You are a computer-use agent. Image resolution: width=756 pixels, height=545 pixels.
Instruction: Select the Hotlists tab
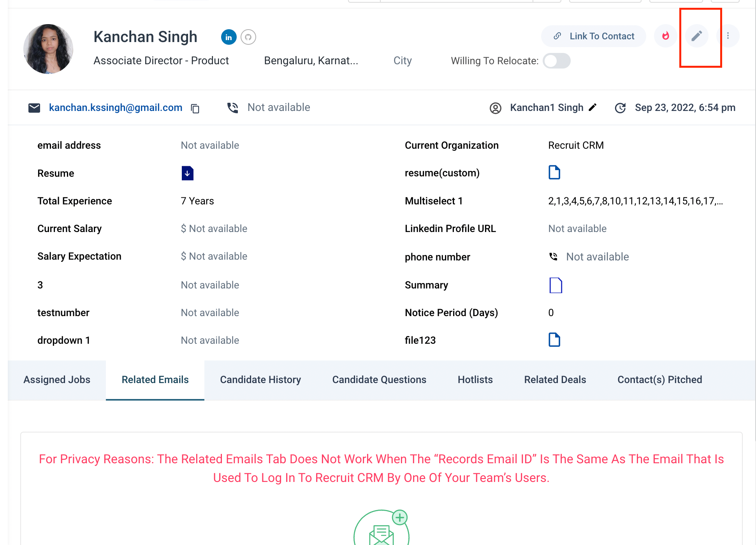[475, 380]
